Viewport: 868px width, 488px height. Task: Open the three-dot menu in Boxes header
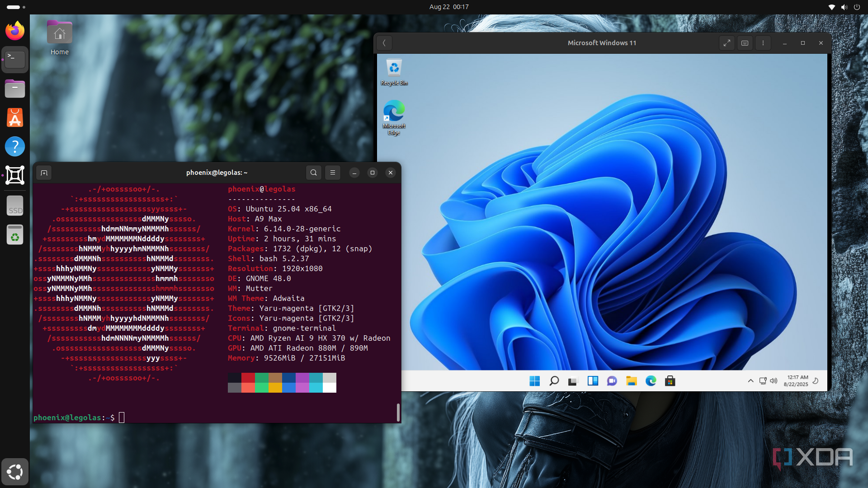tap(763, 43)
